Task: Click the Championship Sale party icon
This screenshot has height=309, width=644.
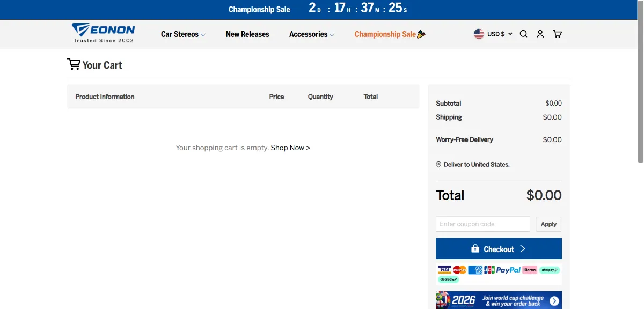Action: point(421,34)
